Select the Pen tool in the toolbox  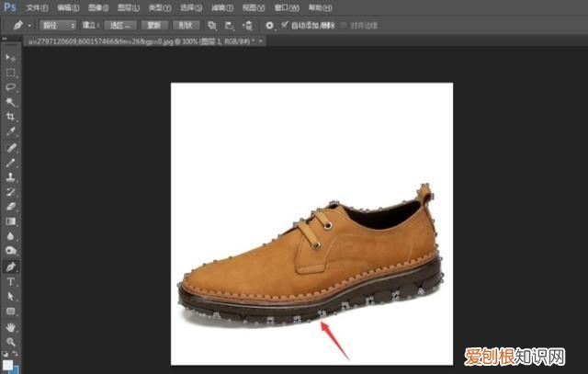pyautogui.click(x=10, y=266)
